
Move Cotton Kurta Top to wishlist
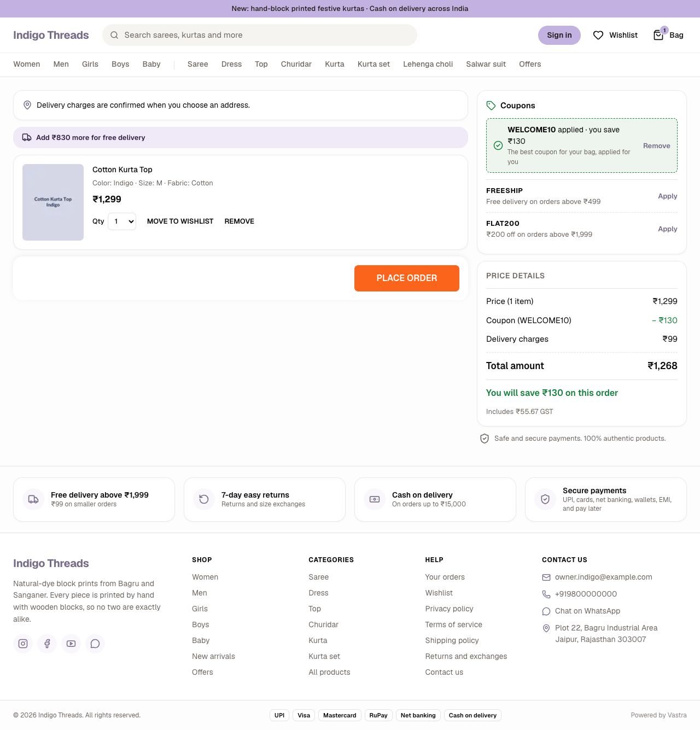180,221
